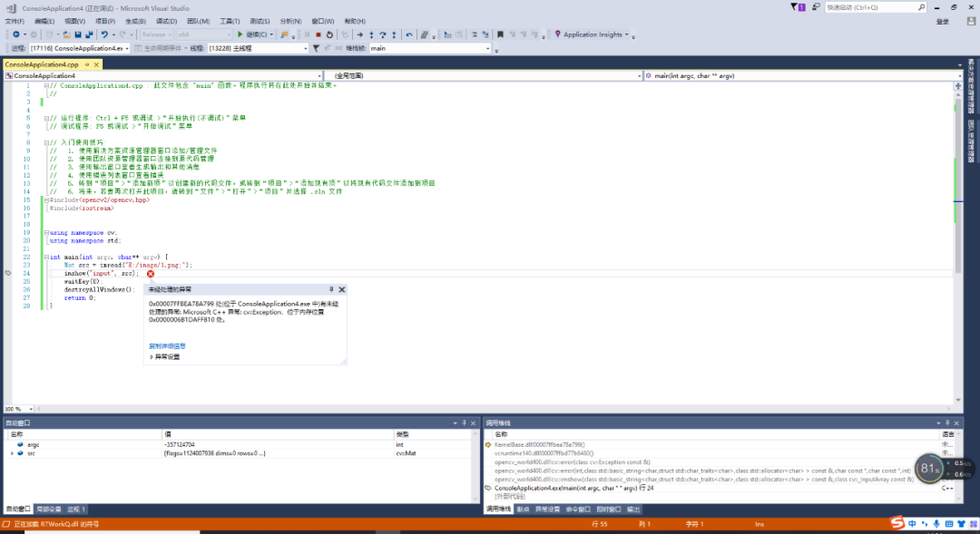Click the Undo icon in toolbar
This screenshot has height=534, width=980.
[x=104, y=34]
